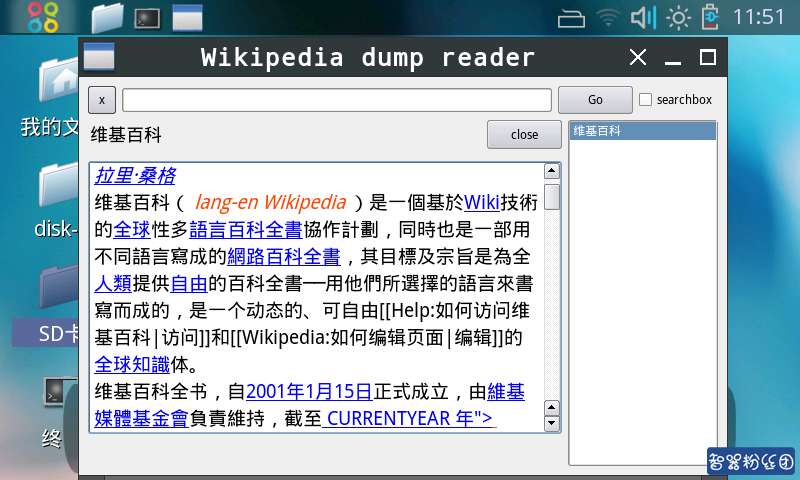The width and height of the screenshot is (800, 480).
Task: Follow the 全球知識 link
Action: 132,365
